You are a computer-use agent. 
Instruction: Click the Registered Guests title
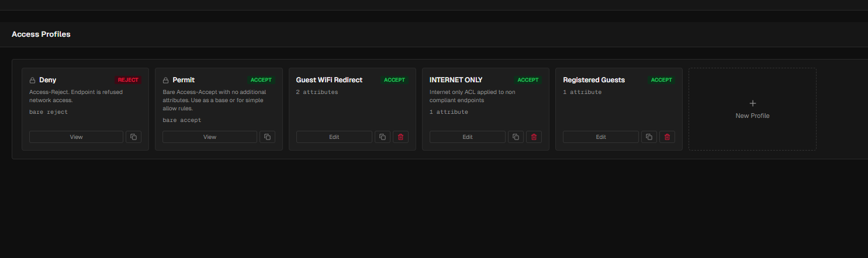tap(594, 80)
